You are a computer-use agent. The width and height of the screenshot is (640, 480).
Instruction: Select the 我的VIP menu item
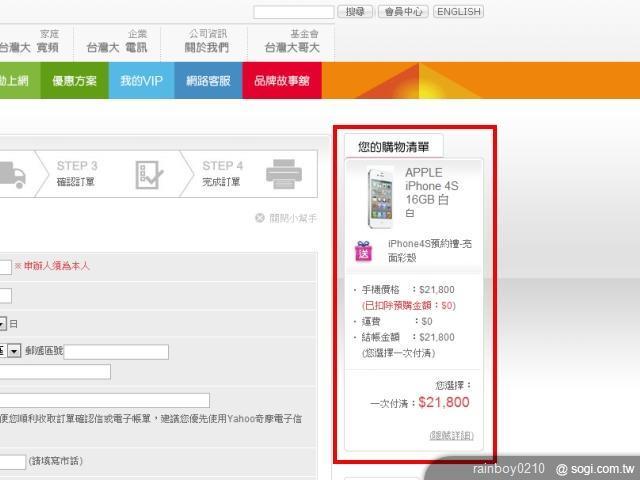pos(141,80)
